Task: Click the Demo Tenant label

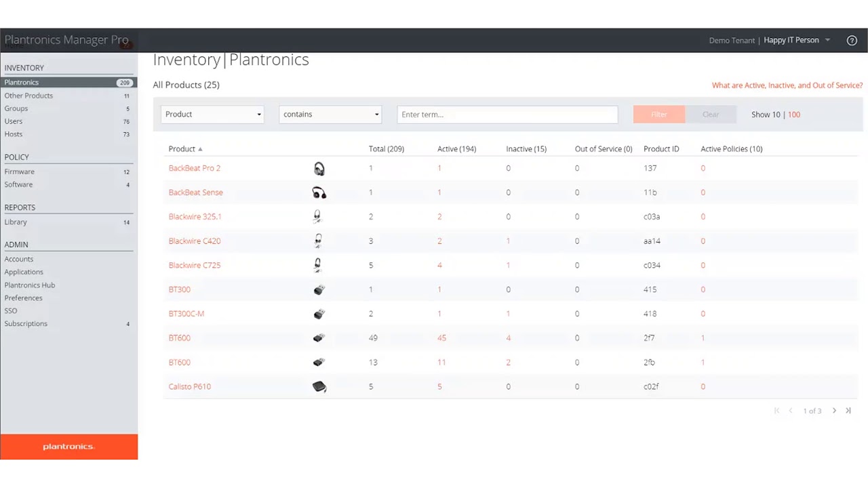Action: (732, 41)
